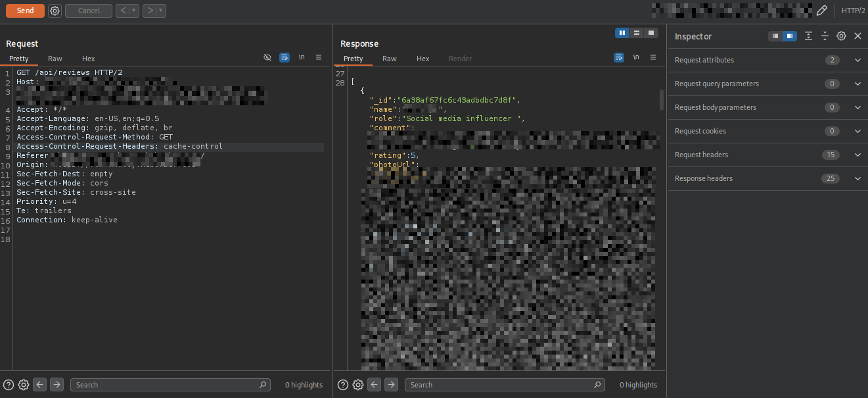Toggle show newlines \n in Response panel
Viewport: 868px width, 398px height.
point(636,58)
